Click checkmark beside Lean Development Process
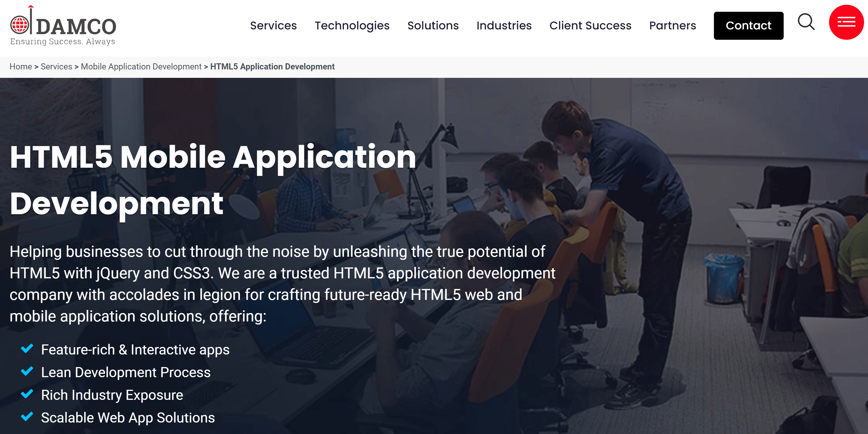The height and width of the screenshot is (434, 868). [27, 371]
